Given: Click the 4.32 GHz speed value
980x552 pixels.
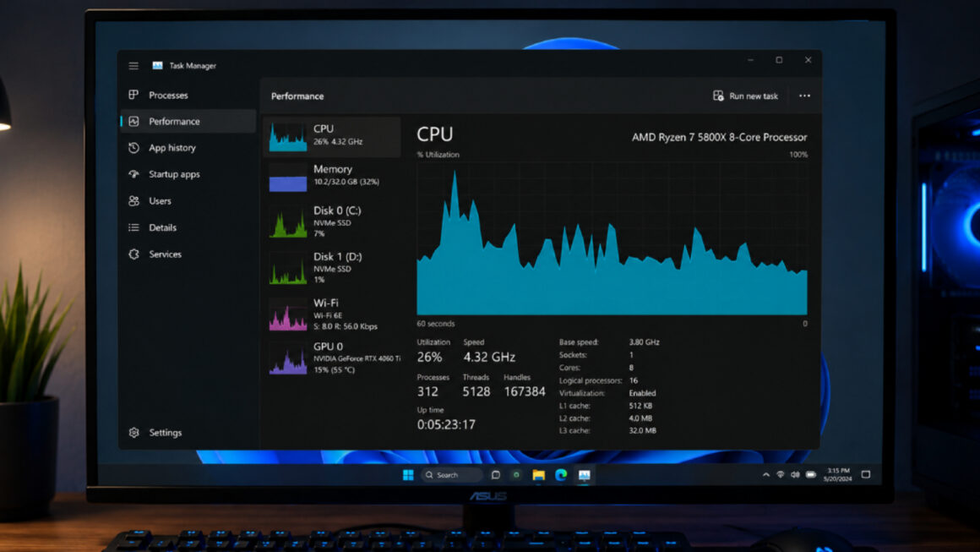Looking at the screenshot, I should click(x=489, y=357).
